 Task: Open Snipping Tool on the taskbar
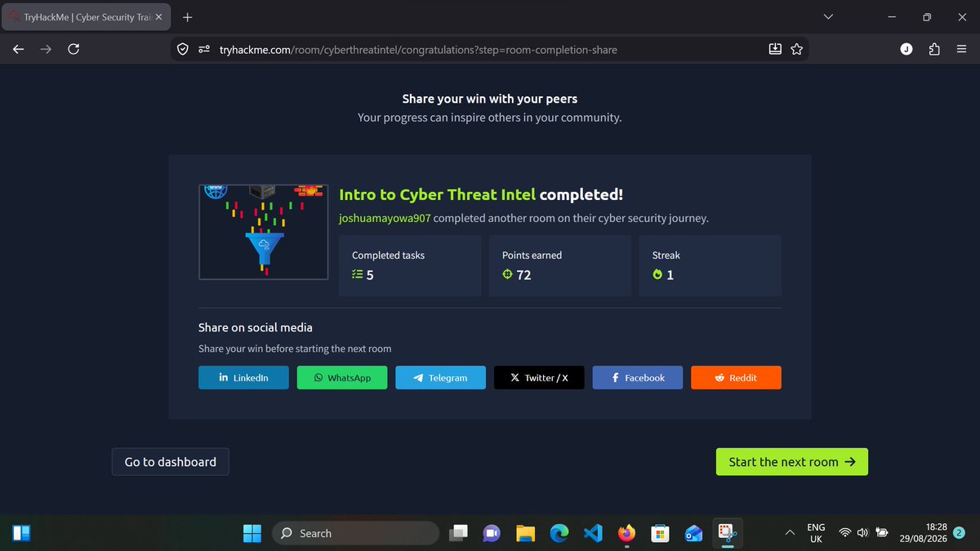click(727, 533)
